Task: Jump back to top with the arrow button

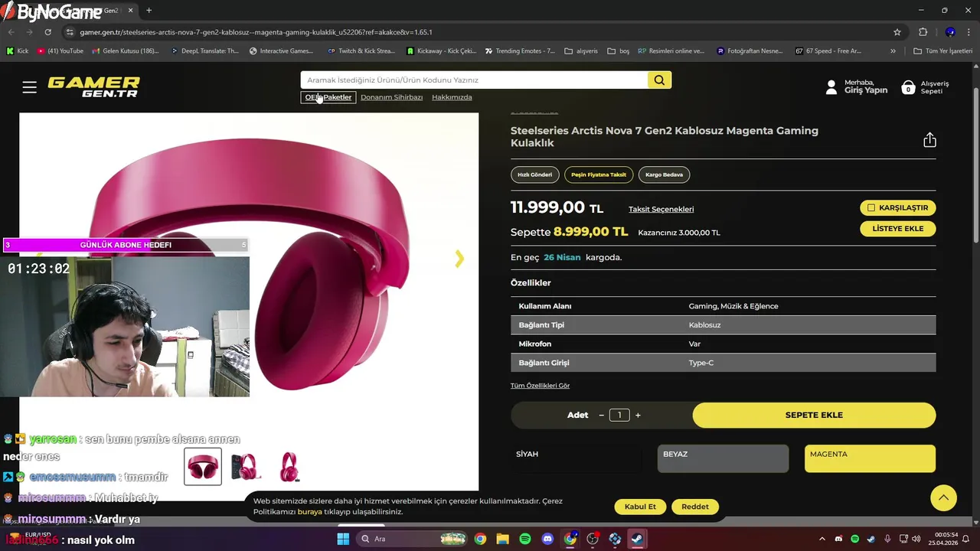Action: click(x=943, y=497)
